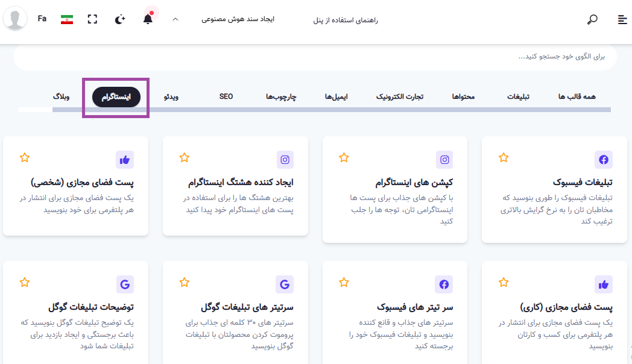Select the ویدئو tab
The width and height of the screenshot is (632, 364).
(x=171, y=96)
